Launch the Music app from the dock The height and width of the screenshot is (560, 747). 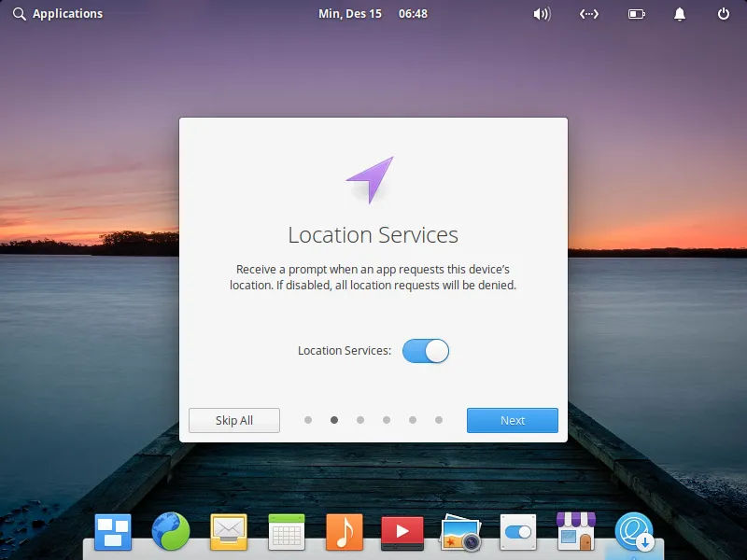pyautogui.click(x=345, y=532)
